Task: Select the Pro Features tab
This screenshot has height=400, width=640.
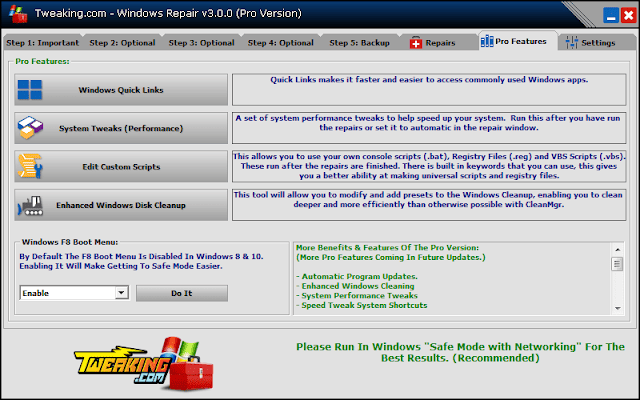Action: click(518, 41)
